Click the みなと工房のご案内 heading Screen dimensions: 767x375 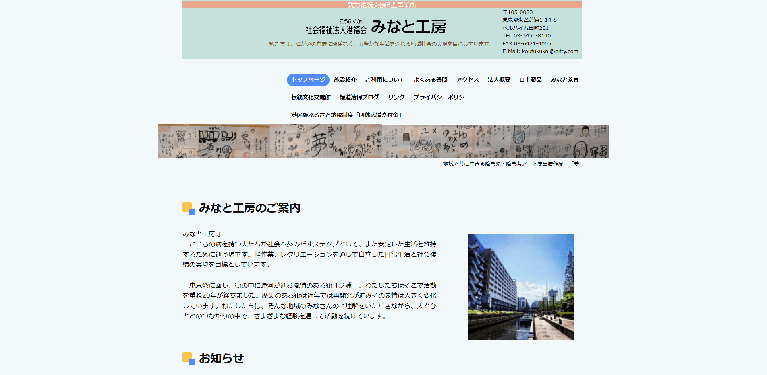point(249,208)
